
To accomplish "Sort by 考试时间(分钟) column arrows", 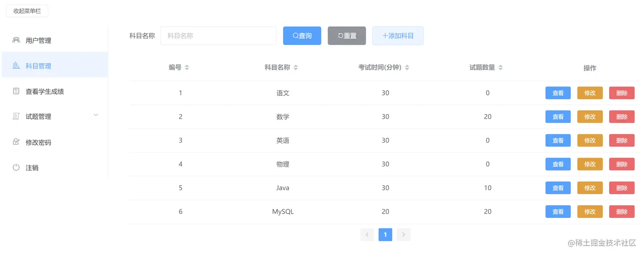I will [x=407, y=68].
